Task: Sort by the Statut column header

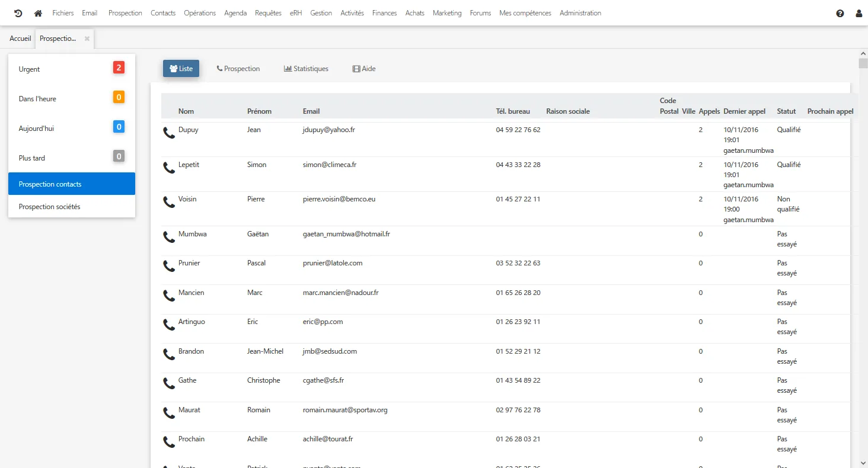Action: click(786, 111)
